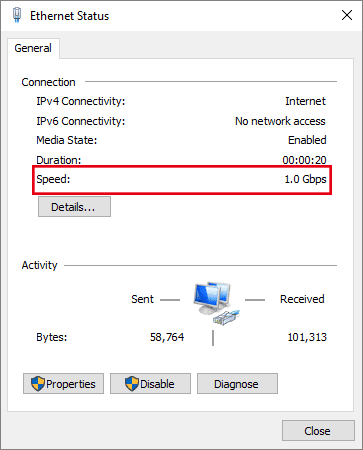
Task: Click the Received bytes count 101,313
Action: (x=307, y=337)
